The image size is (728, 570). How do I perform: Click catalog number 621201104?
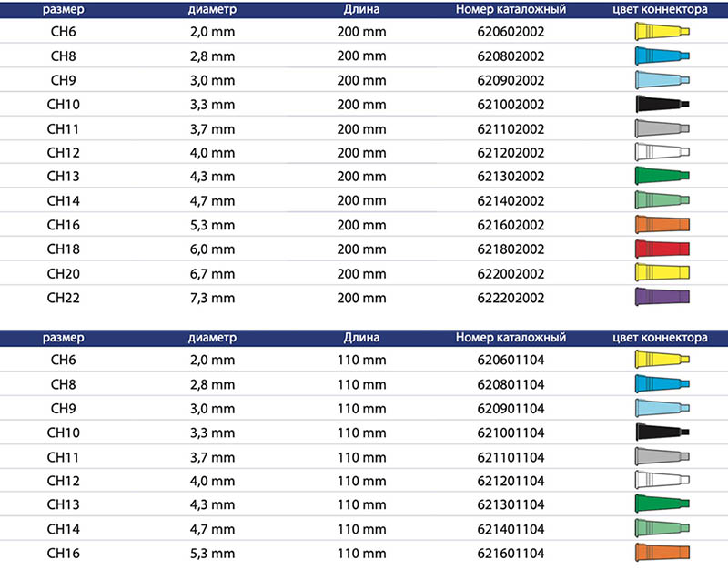point(511,481)
